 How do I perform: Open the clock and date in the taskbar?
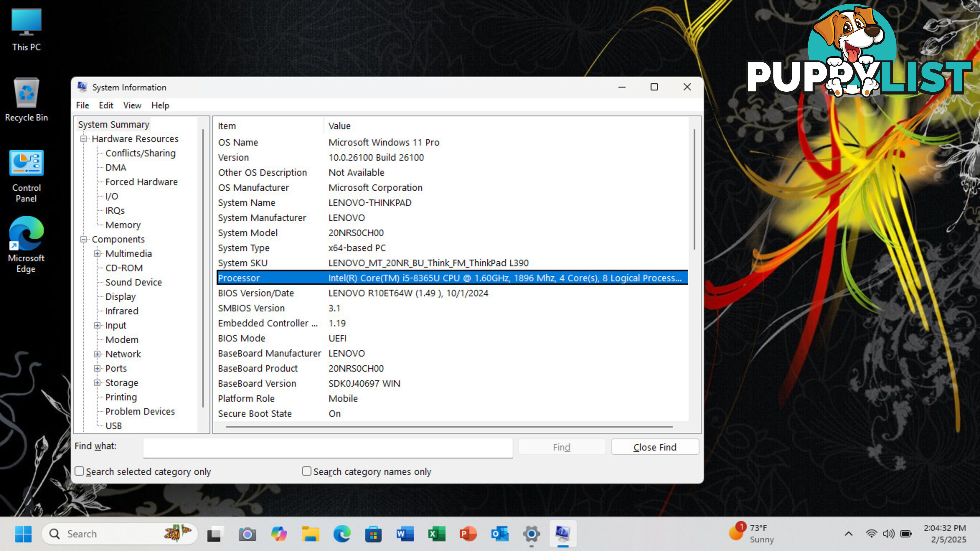pyautogui.click(x=945, y=533)
